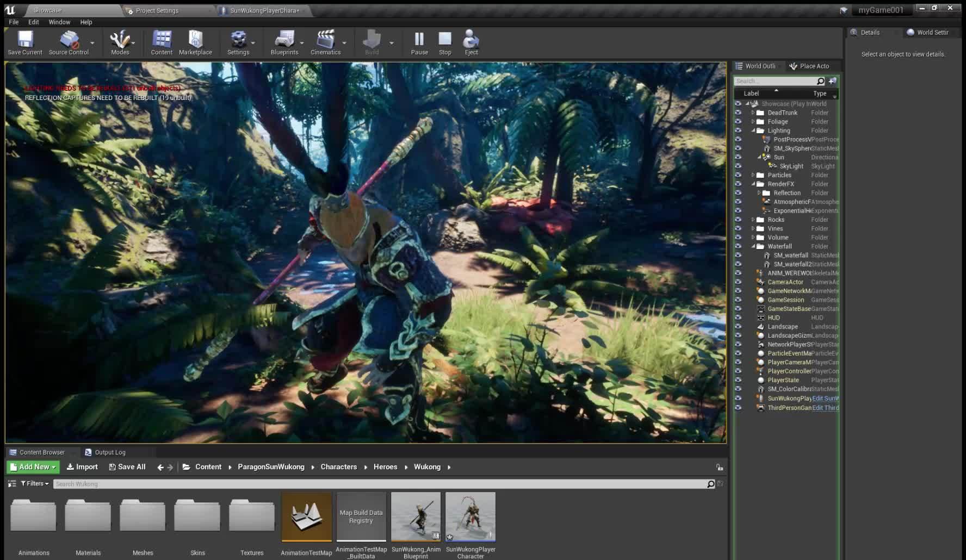Expand the Reflection folder in the outliner
966x560 pixels.
(x=759, y=192)
